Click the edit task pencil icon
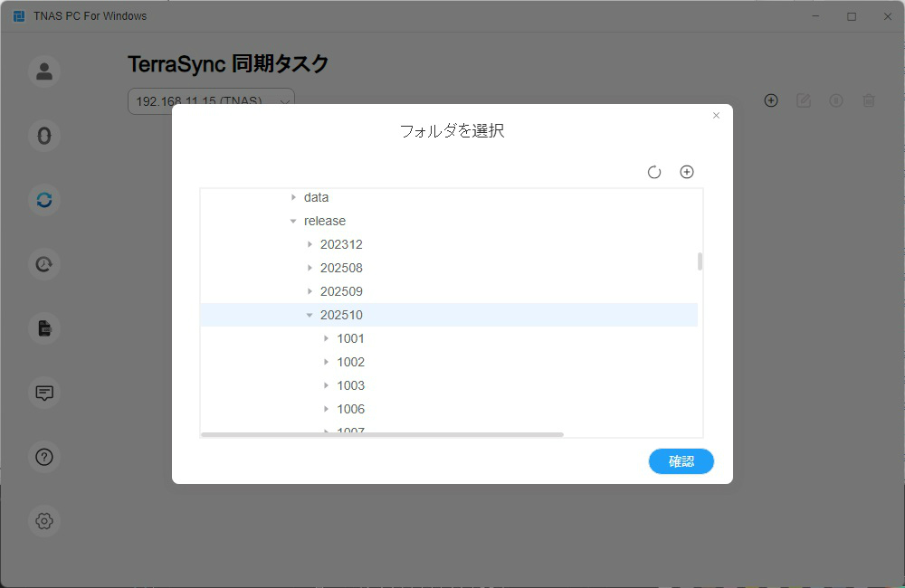This screenshot has height=588, width=905. click(804, 100)
